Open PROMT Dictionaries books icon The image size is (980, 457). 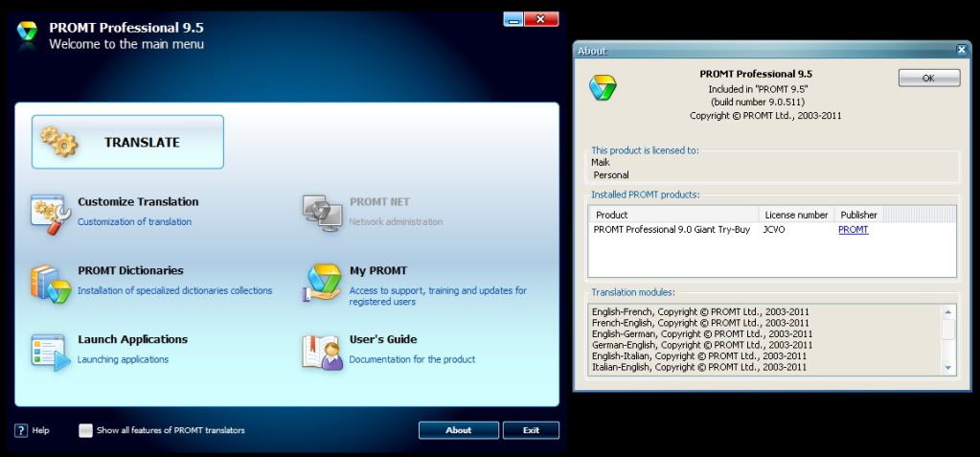tap(51, 284)
